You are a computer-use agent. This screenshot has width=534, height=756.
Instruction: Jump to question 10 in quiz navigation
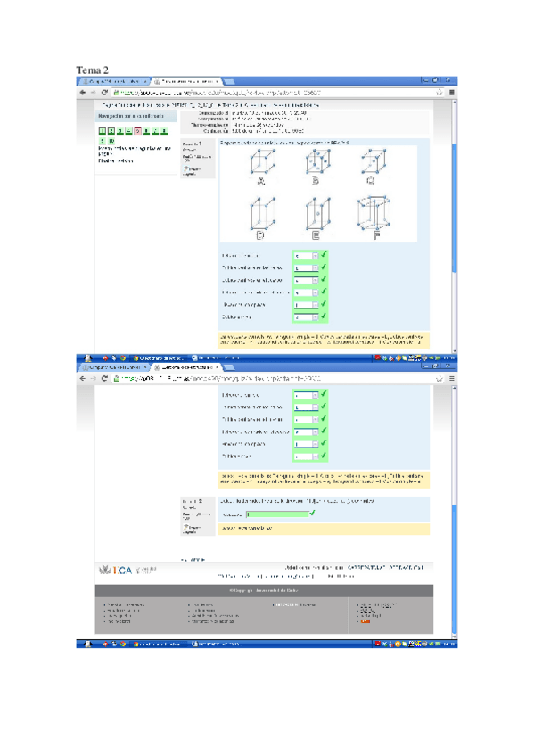click(111, 141)
